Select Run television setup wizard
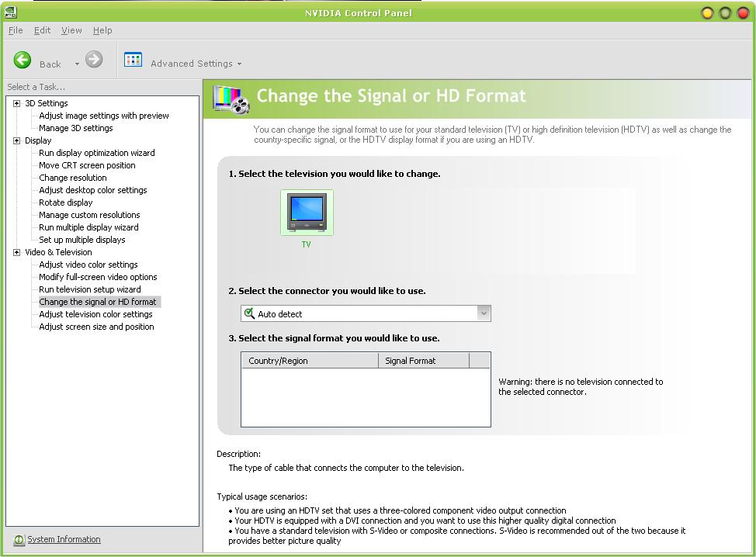Image resolution: width=756 pixels, height=557 pixels. [90, 289]
